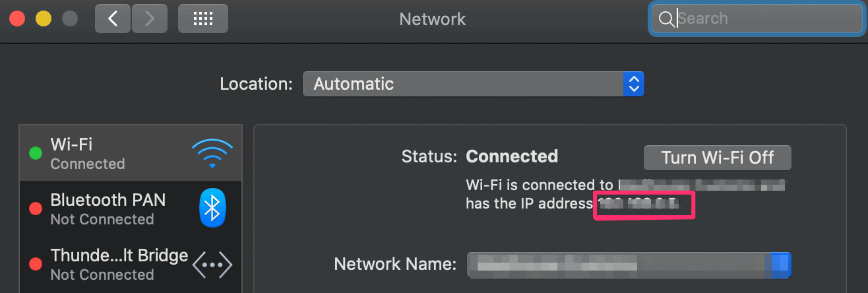The width and height of the screenshot is (868, 293).
Task: Click the green status dot beside Wi-Fi
Action: [36, 154]
